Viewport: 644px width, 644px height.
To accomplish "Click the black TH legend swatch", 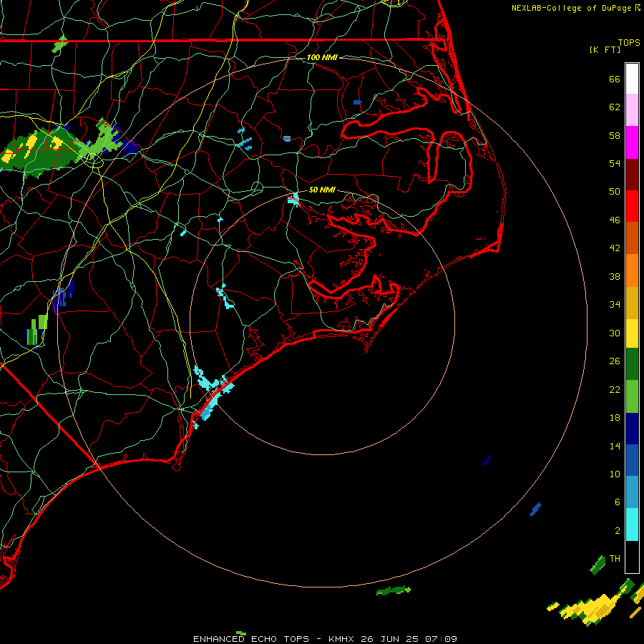I will tap(632, 557).
